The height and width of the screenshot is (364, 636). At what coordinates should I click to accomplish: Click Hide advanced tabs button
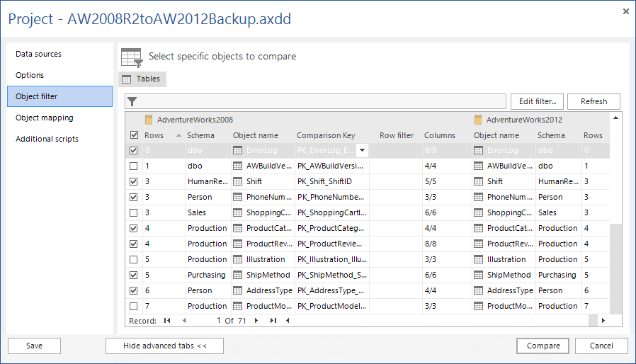click(165, 346)
